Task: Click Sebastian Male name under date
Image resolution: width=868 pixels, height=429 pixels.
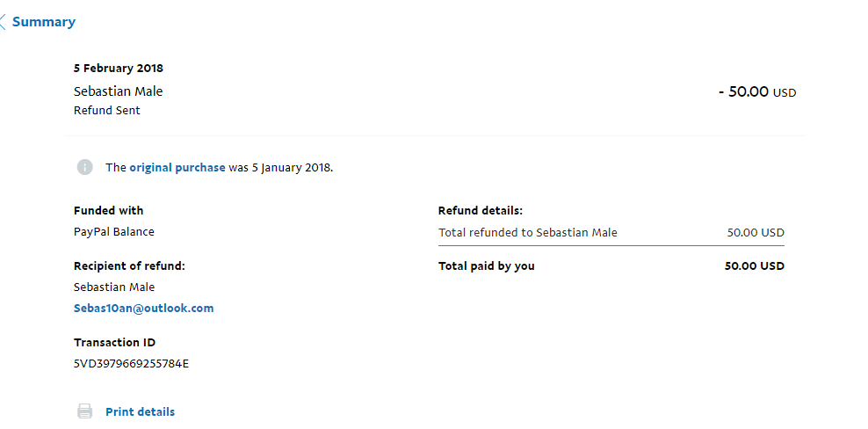Action: pos(118,91)
